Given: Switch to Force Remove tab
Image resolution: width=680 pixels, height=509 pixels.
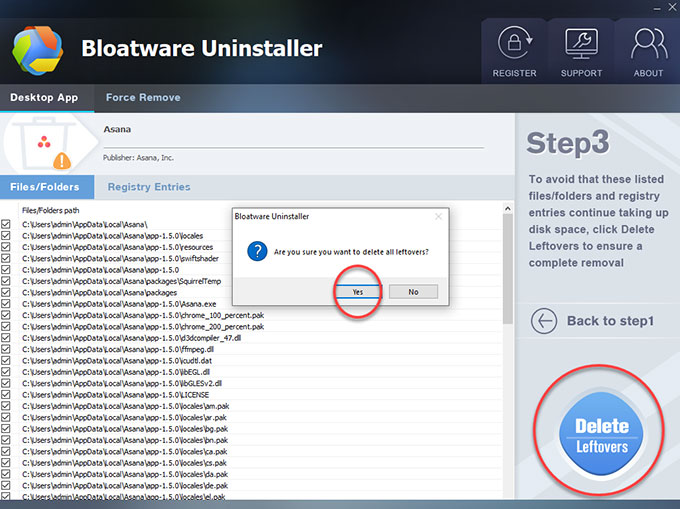Looking at the screenshot, I should [143, 98].
